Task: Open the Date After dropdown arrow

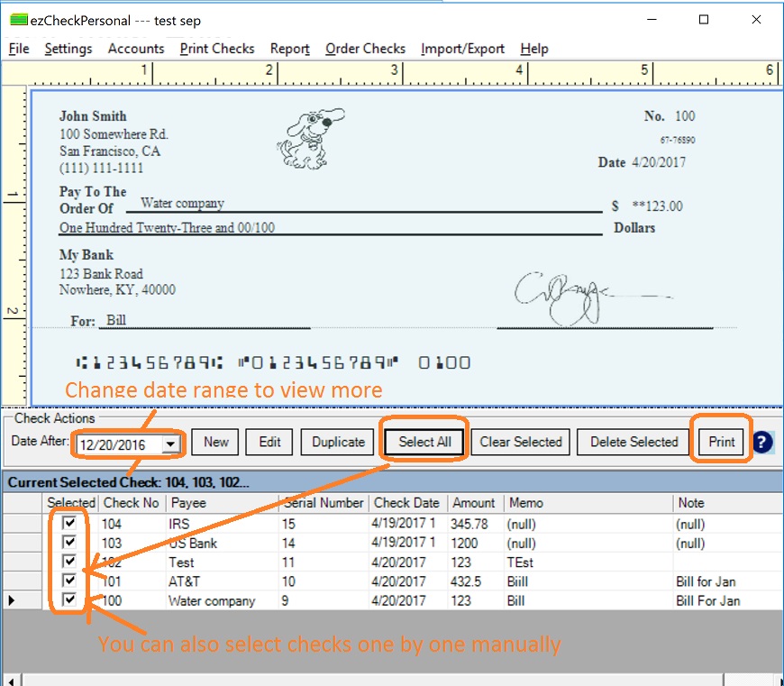Action: 170,444
